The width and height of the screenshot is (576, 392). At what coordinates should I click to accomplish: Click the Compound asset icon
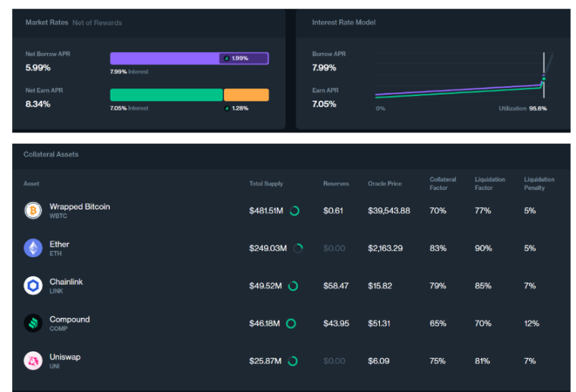(x=33, y=323)
